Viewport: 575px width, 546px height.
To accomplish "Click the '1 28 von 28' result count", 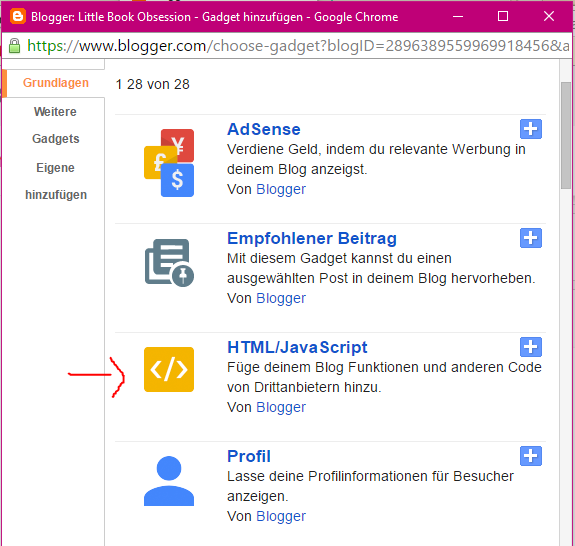I will 153,84.
